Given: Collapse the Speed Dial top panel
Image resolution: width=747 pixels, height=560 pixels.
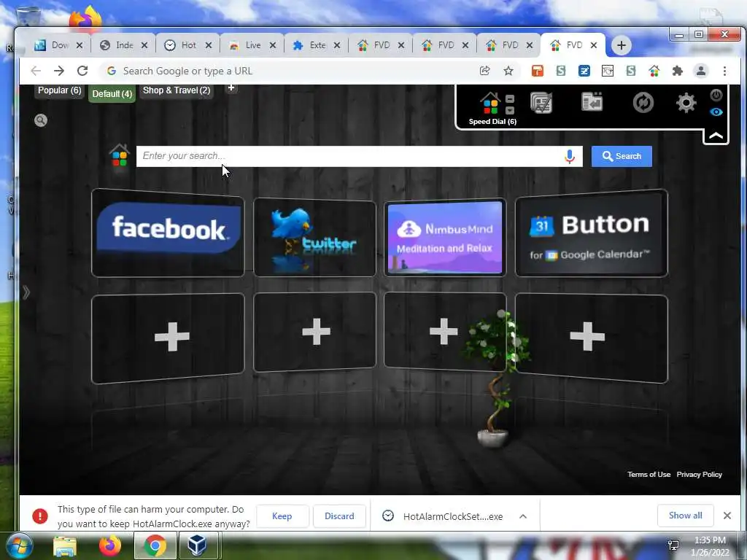Looking at the screenshot, I should pyautogui.click(x=716, y=136).
